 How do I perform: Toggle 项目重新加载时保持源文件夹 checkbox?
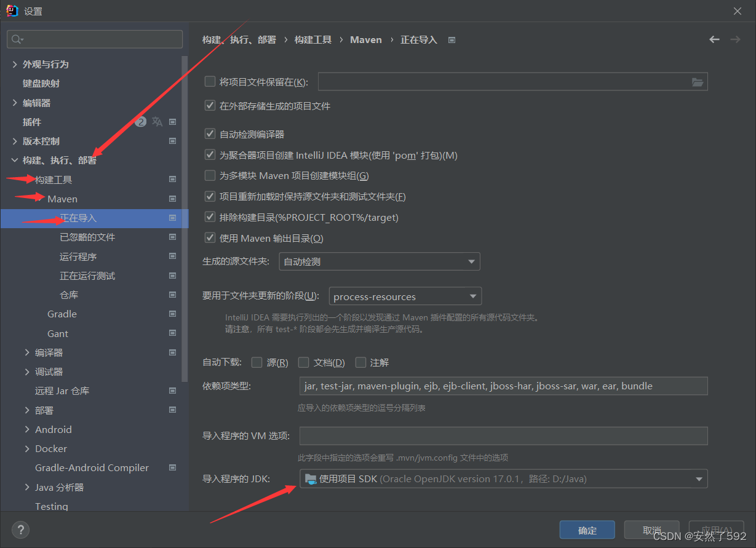tap(210, 196)
